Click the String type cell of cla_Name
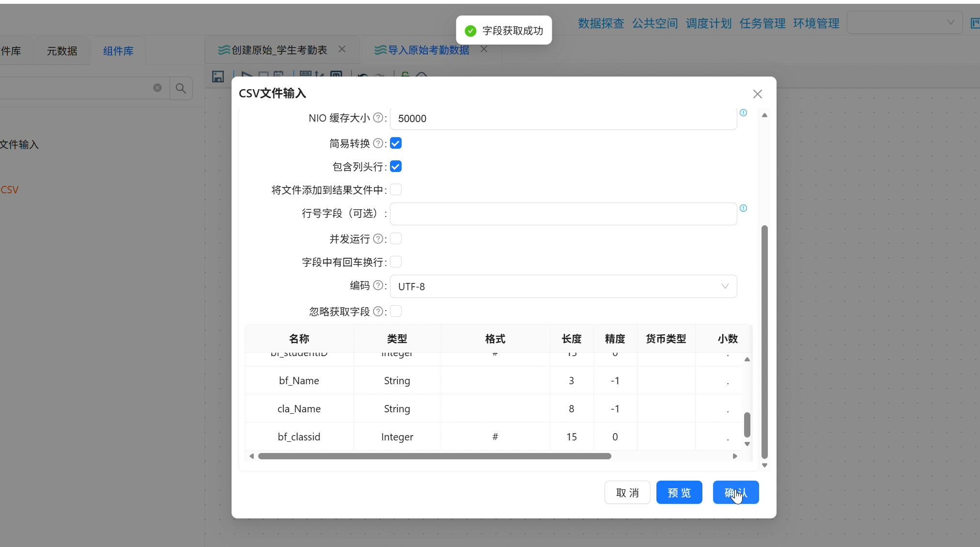This screenshot has width=980, height=547. 397,409
